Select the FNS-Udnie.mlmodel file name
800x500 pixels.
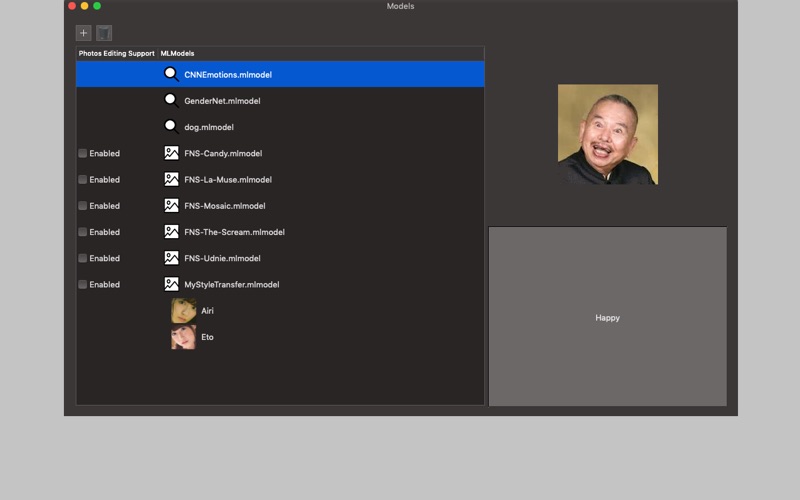click(222, 258)
